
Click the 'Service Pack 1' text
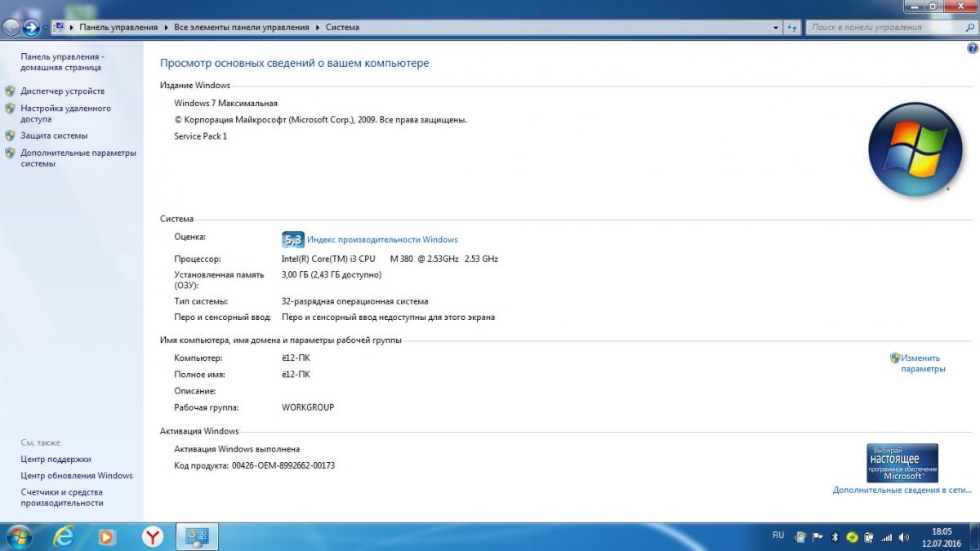[x=201, y=136]
